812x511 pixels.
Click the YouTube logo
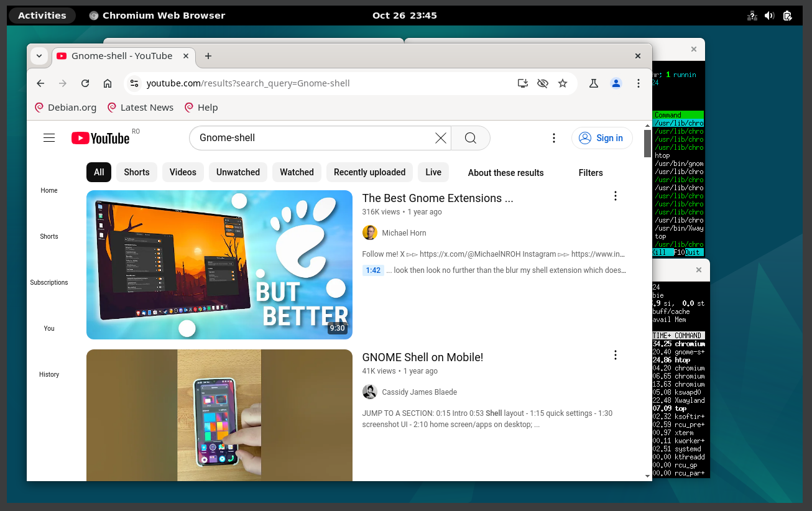pos(100,137)
